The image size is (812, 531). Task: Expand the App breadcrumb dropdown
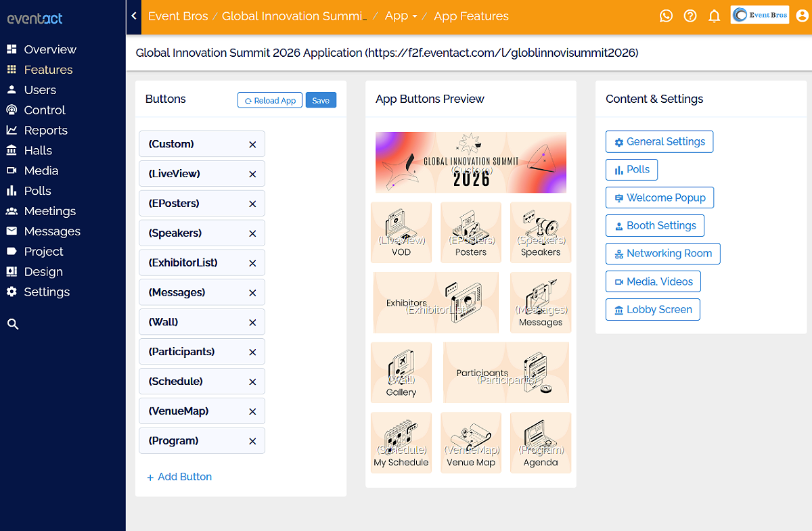click(401, 16)
